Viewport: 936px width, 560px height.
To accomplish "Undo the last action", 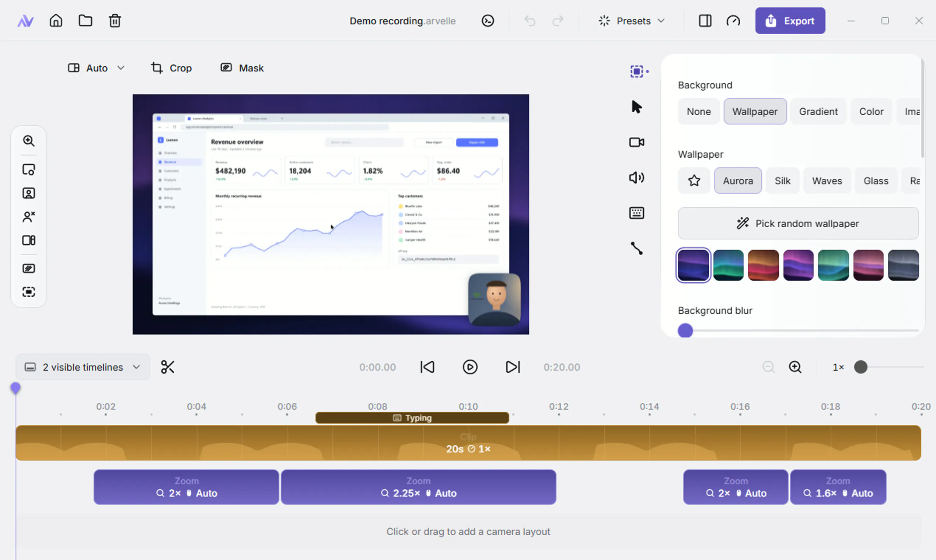I will 530,20.
